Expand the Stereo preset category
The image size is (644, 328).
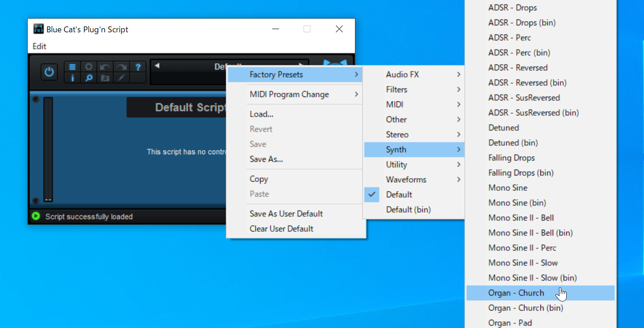point(414,135)
